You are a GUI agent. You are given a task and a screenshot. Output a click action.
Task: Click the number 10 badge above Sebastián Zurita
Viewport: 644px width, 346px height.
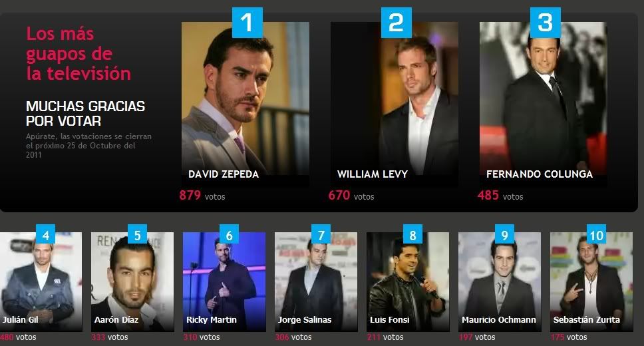click(x=596, y=234)
